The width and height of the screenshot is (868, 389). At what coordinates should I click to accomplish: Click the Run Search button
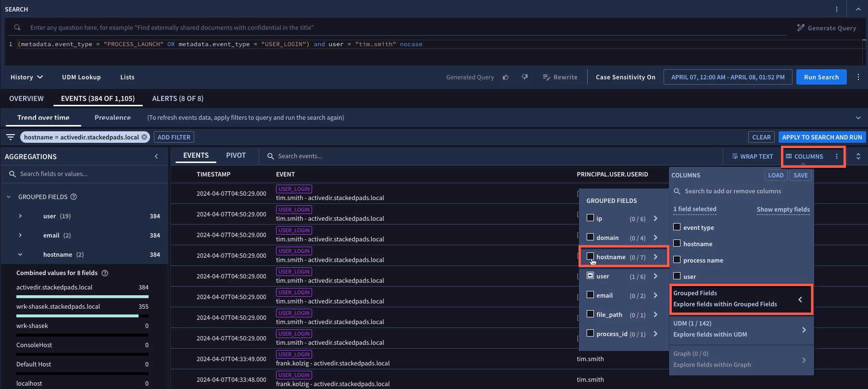coord(821,77)
